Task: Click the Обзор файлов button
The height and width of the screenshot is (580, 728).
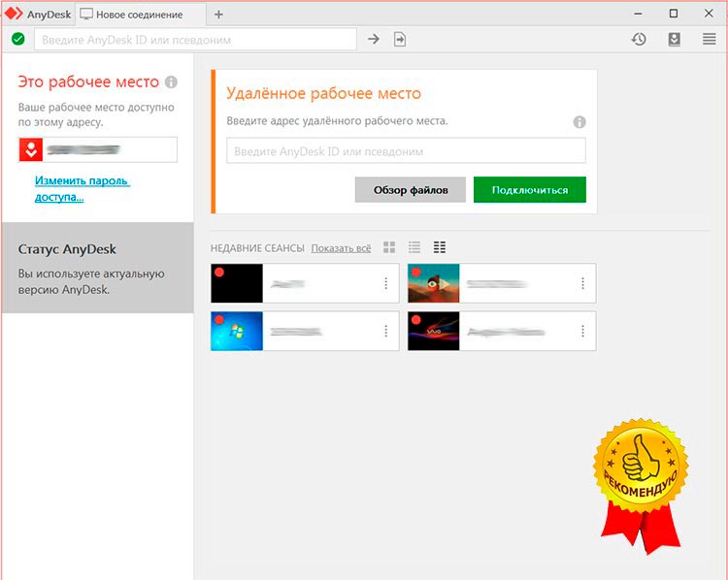Action: 411,190
